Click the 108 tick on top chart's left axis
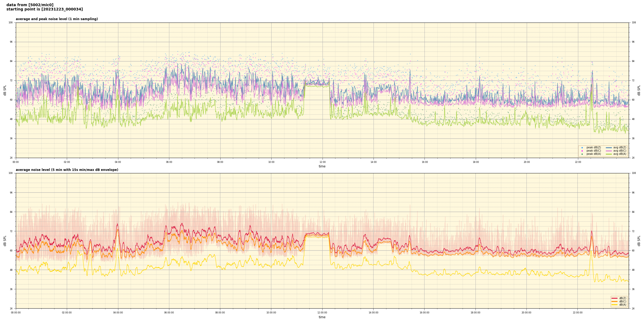644x322 pixels. click(x=10, y=23)
